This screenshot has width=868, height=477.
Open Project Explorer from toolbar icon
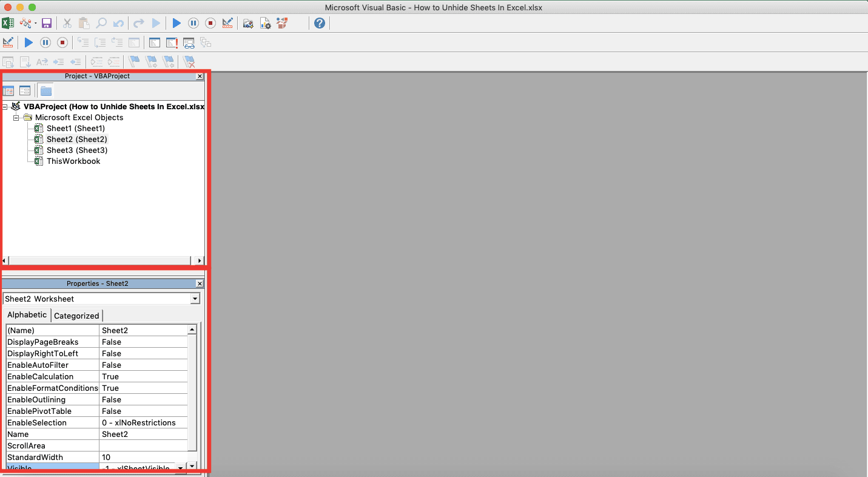click(x=248, y=23)
